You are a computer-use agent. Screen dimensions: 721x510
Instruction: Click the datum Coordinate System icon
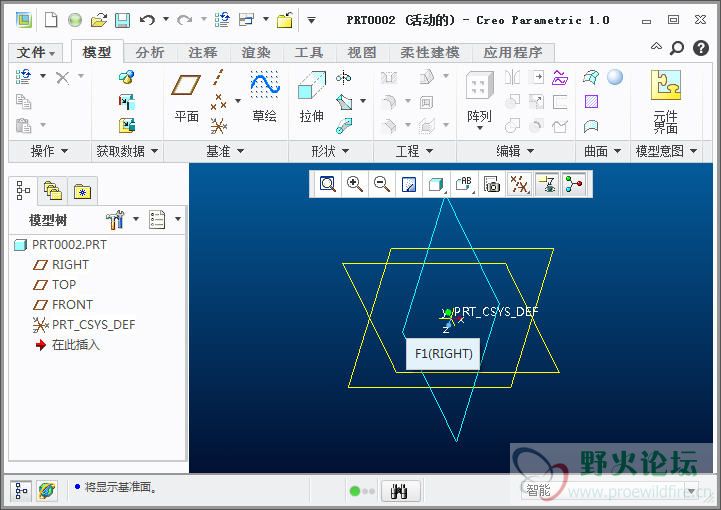(x=218, y=126)
